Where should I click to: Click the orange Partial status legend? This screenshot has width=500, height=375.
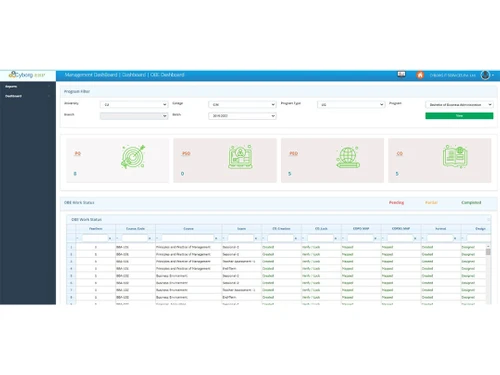431,203
